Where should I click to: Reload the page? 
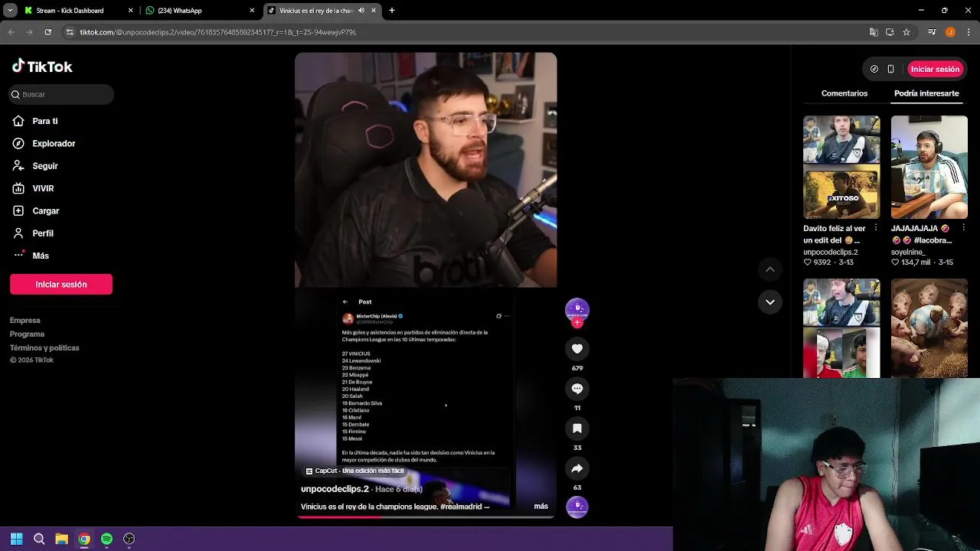coord(47,32)
